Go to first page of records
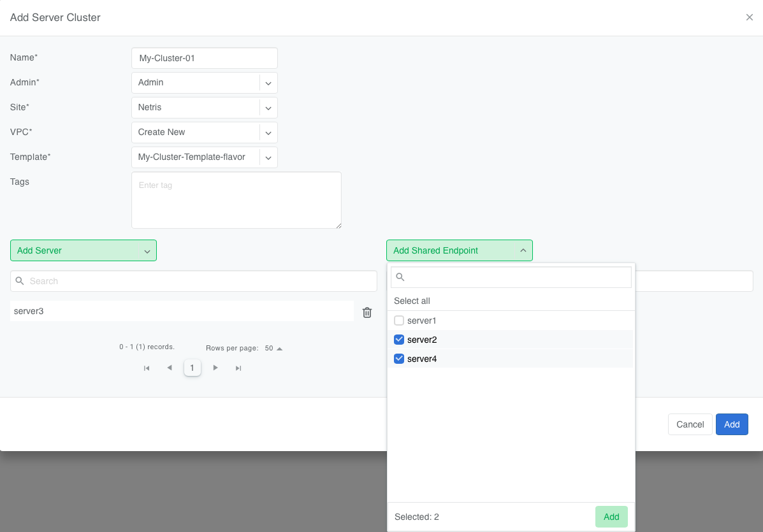Image resolution: width=763 pixels, height=532 pixels. (147, 368)
